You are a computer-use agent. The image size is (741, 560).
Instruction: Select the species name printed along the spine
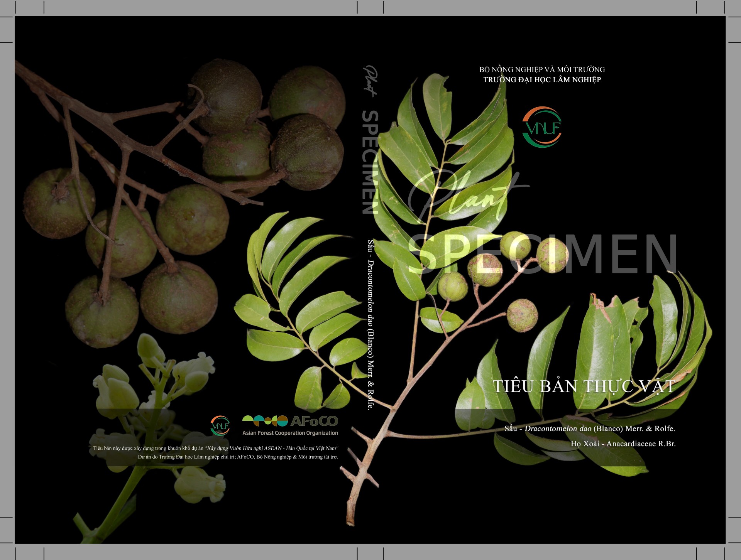(370, 325)
